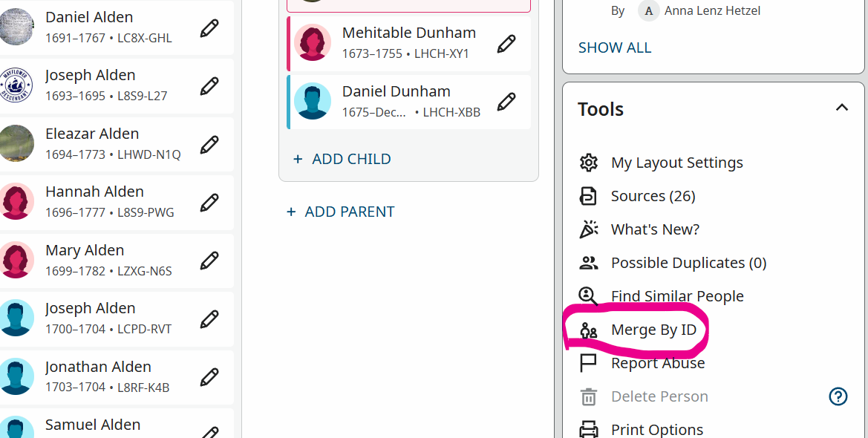The width and height of the screenshot is (868, 438).
Task: Click Eleazar Alden's portrait thumbnail
Action: (16, 144)
